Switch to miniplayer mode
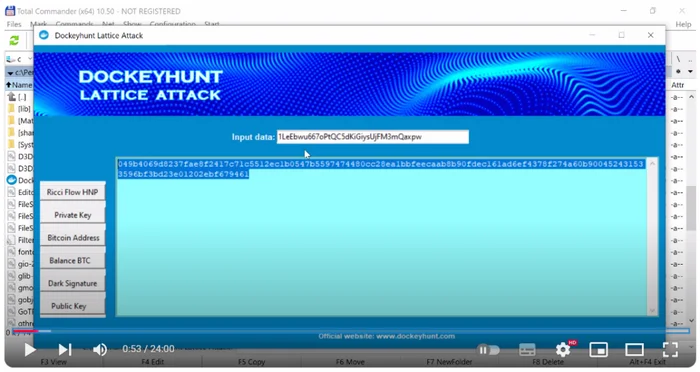Screen dimensions: 700x372 click(x=599, y=350)
